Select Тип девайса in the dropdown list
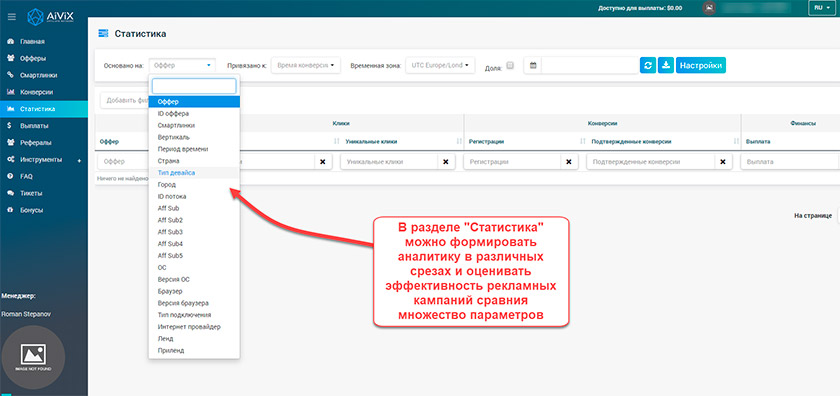 pos(194,173)
